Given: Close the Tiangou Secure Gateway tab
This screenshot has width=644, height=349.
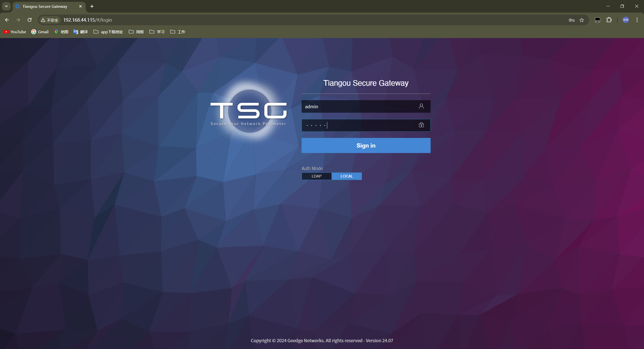Looking at the screenshot, I should click(x=80, y=6).
